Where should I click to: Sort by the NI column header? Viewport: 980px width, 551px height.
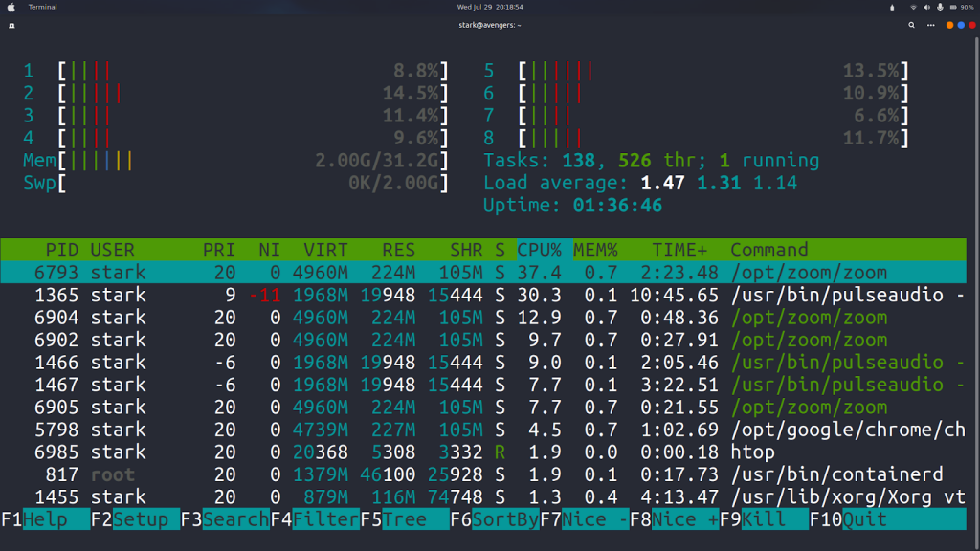click(269, 250)
